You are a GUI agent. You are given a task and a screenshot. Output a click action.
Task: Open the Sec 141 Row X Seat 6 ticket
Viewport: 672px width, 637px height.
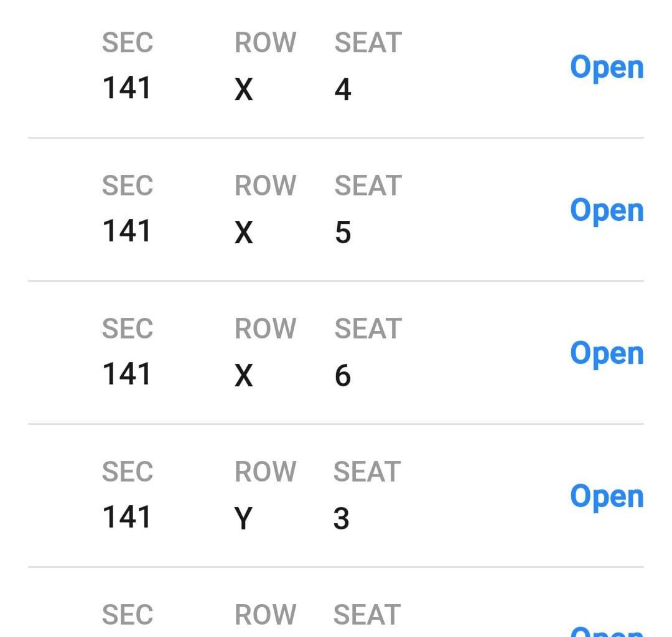point(607,353)
